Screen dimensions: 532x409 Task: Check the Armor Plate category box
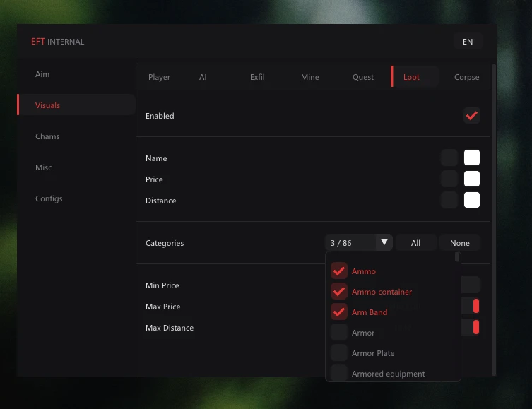tap(339, 353)
